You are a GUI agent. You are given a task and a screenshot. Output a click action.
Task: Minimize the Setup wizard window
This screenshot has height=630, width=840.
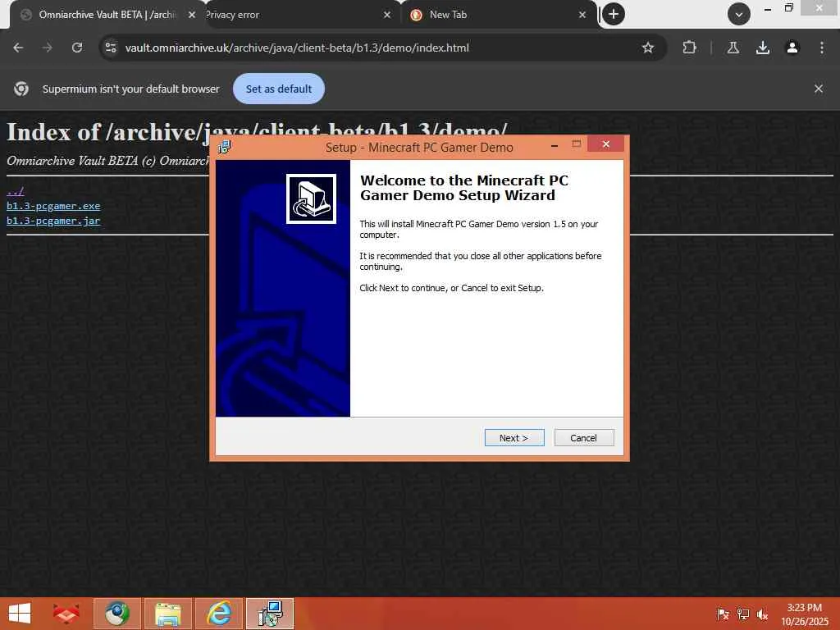pyautogui.click(x=555, y=144)
